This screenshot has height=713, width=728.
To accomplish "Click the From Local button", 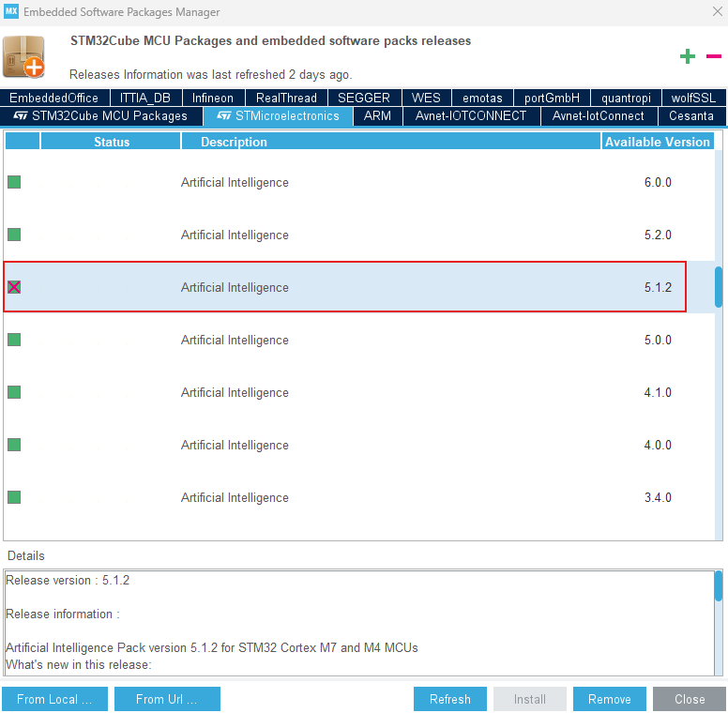I will coord(54,699).
